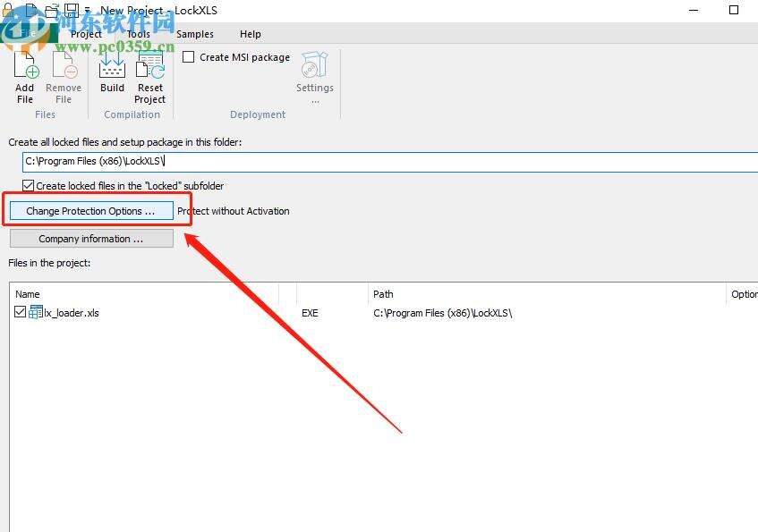Open deployment Settings

315,77
